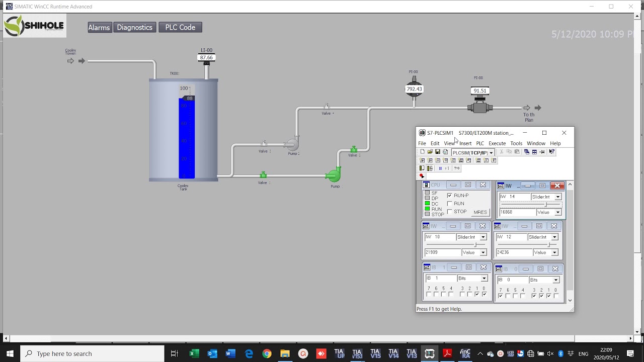Insert Counter via the C toolbar icon
This screenshot has height=362, width=644.
453,160
